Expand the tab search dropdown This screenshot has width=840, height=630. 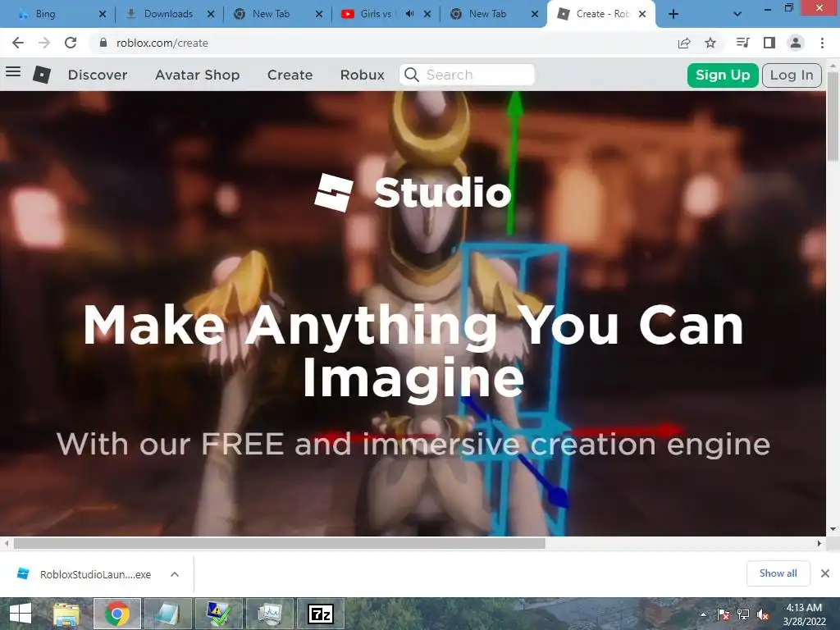(737, 14)
